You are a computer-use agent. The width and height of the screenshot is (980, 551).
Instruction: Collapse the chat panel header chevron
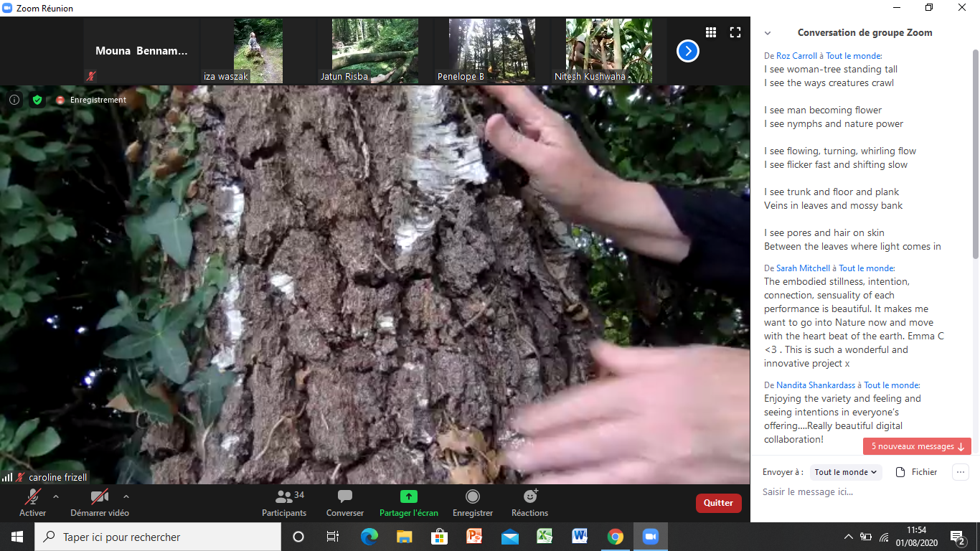tap(768, 33)
